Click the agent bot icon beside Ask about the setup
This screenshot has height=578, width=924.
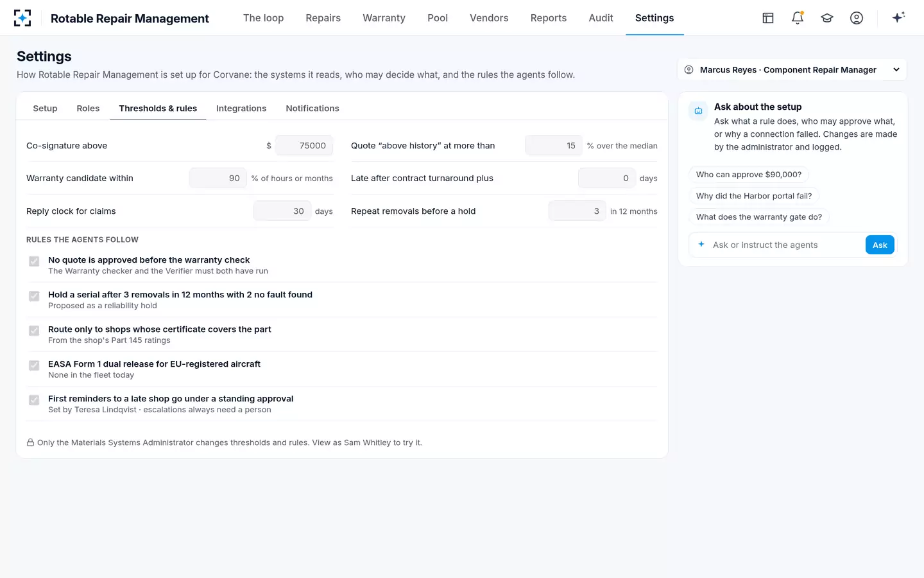point(698,110)
